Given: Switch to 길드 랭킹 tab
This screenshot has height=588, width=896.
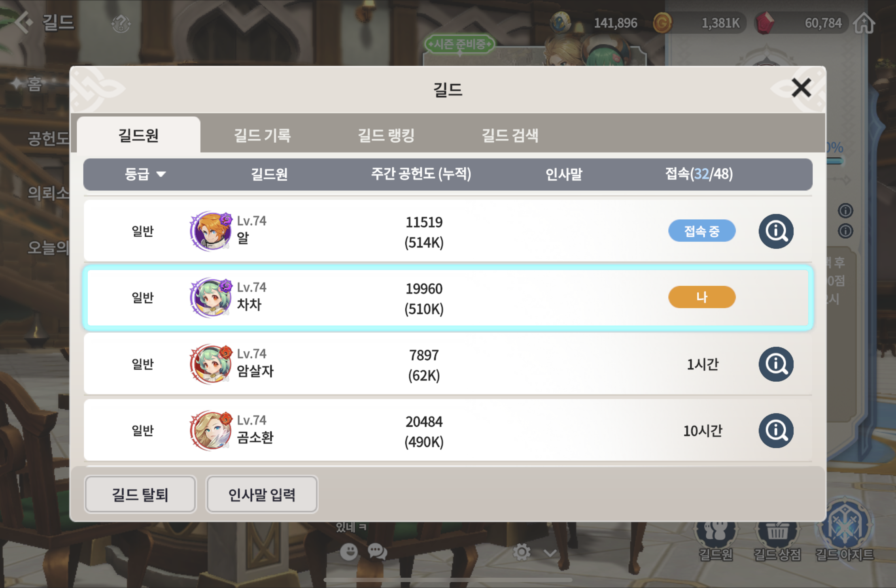Looking at the screenshot, I should pos(386,135).
